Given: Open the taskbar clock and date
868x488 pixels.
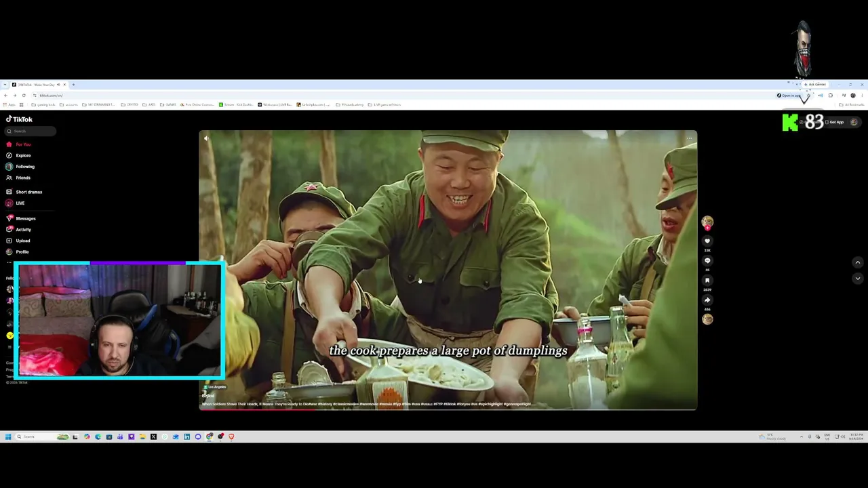Looking at the screenshot, I should [856, 437].
